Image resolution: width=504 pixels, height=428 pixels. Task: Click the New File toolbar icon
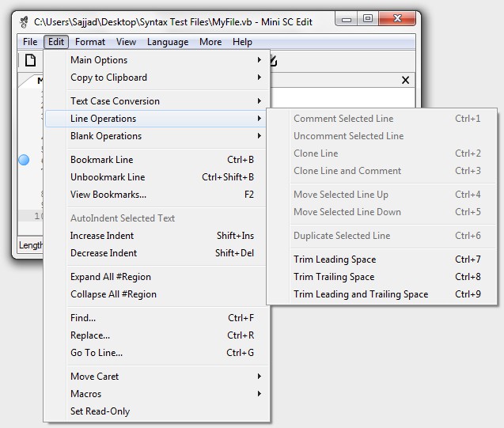[x=31, y=60]
